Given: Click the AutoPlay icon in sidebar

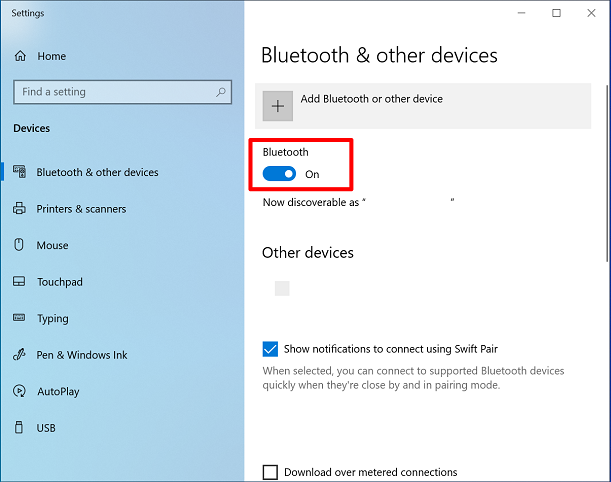Looking at the screenshot, I should coord(19,391).
